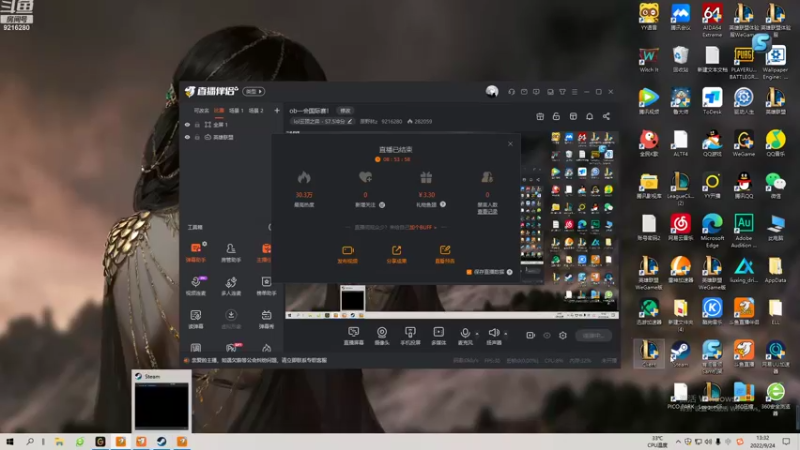This screenshot has width=800, height=450.
Task: Click the share icon at top right of room info
Action: [606, 116]
